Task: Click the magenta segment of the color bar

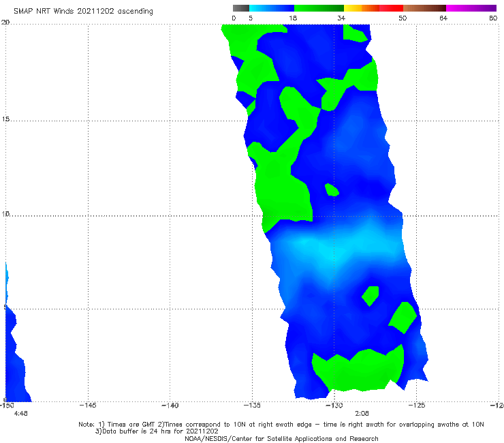Action: pyautogui.click(x=471, y=8)
